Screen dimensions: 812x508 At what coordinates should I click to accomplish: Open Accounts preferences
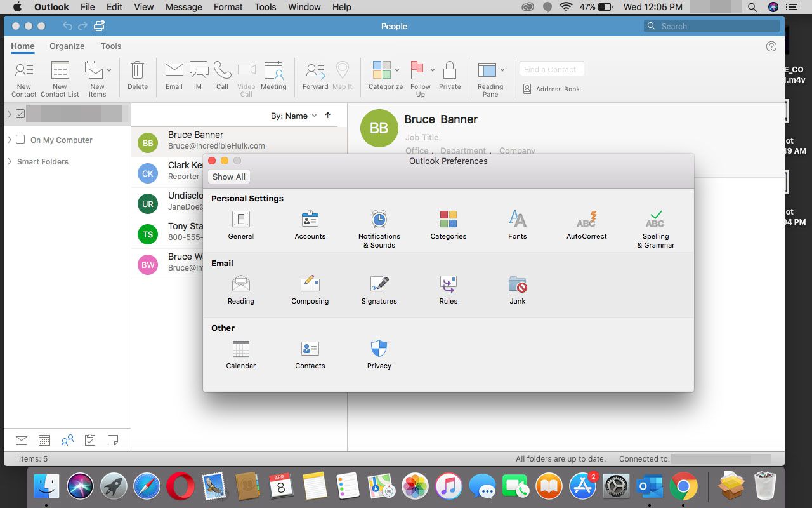click(x=310, y=225)
